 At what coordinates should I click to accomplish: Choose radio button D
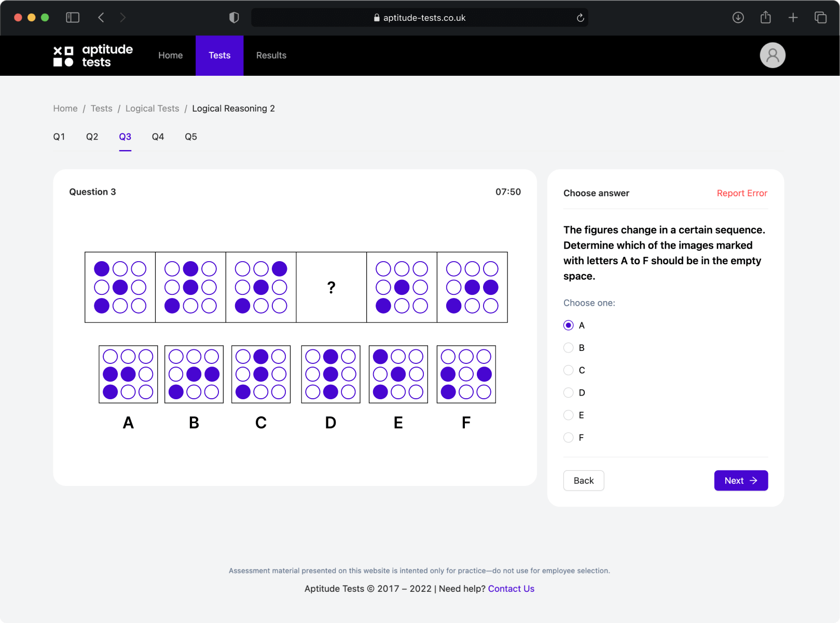tap(569, 392)
